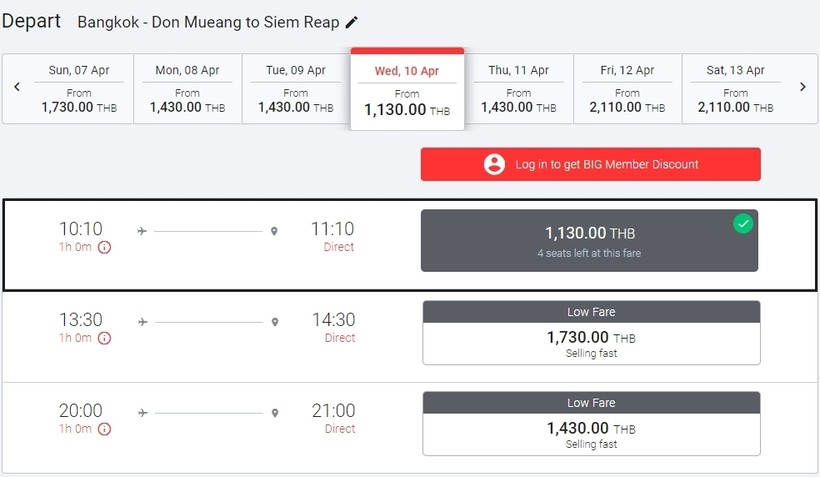Select the Sun, 07 Apr date tab
This screenshot has width=820, height=477.
(x=79, y=89)
